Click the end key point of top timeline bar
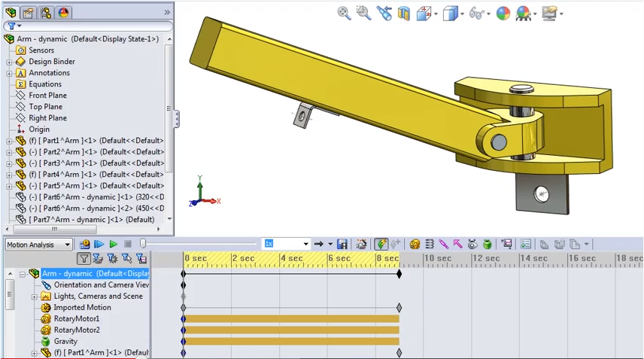Image resolution: width=644 pixels, height=359 pixels. (399, 274)
